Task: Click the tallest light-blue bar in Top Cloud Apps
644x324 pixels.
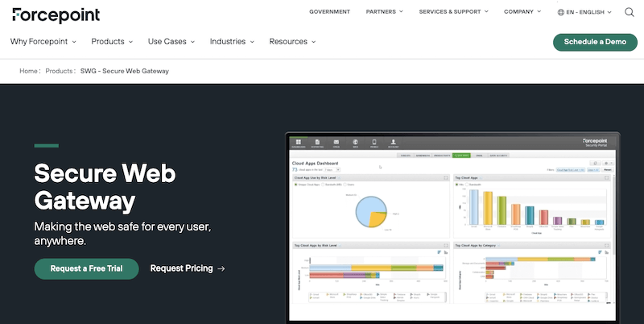Action: pyautogui.click(x=474, y=207)
